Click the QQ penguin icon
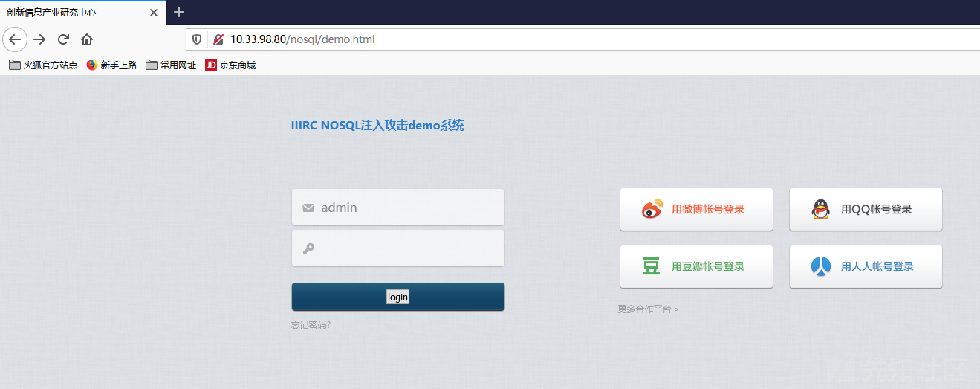The width and height of the screenshot is (980, 389). [820, 210]
